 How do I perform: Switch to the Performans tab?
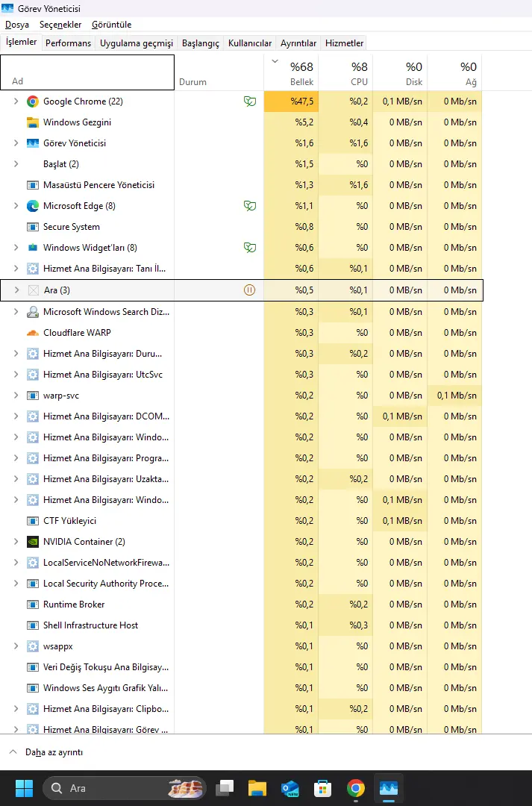coord(69,43)
